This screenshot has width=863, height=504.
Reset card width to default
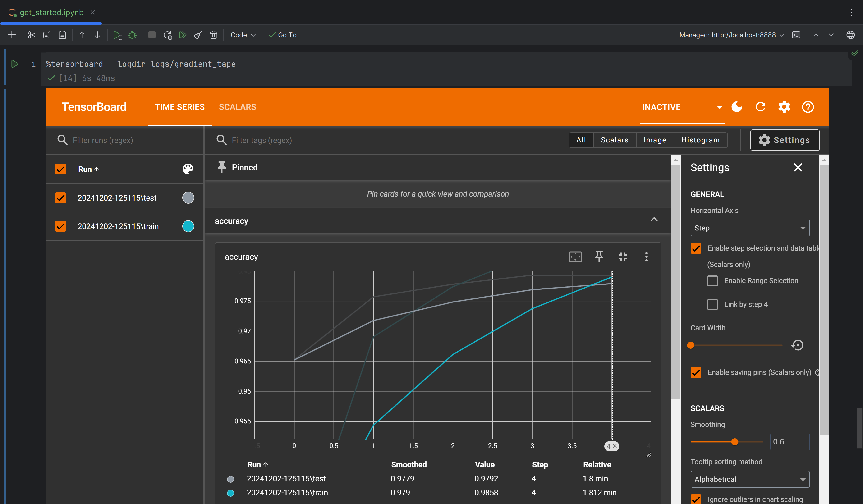797,345
